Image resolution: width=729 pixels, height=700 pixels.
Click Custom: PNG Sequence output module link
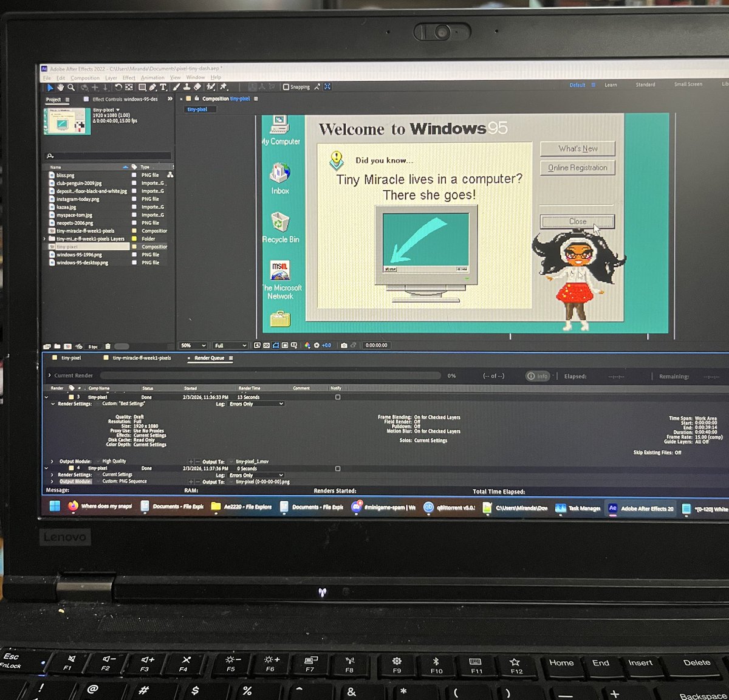click(x=125, y=481)
